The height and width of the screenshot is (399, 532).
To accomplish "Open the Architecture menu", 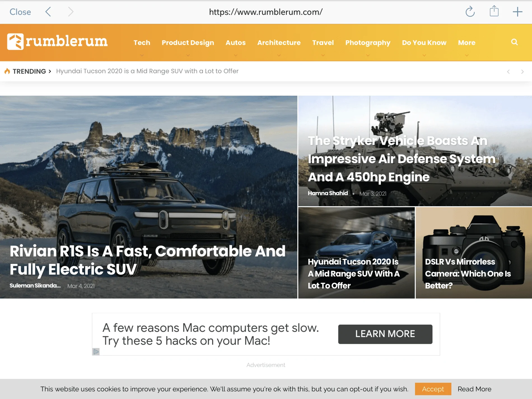I will tap(279, 43).
